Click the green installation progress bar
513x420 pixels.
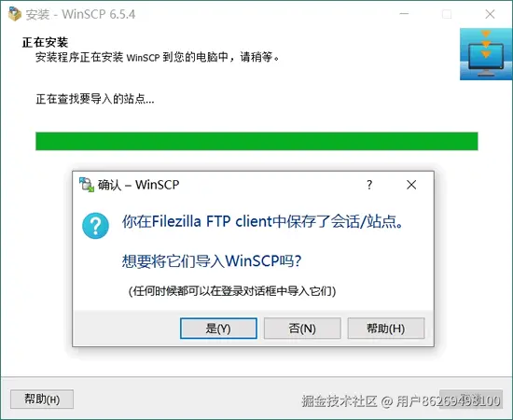click(x=256, y=141)
